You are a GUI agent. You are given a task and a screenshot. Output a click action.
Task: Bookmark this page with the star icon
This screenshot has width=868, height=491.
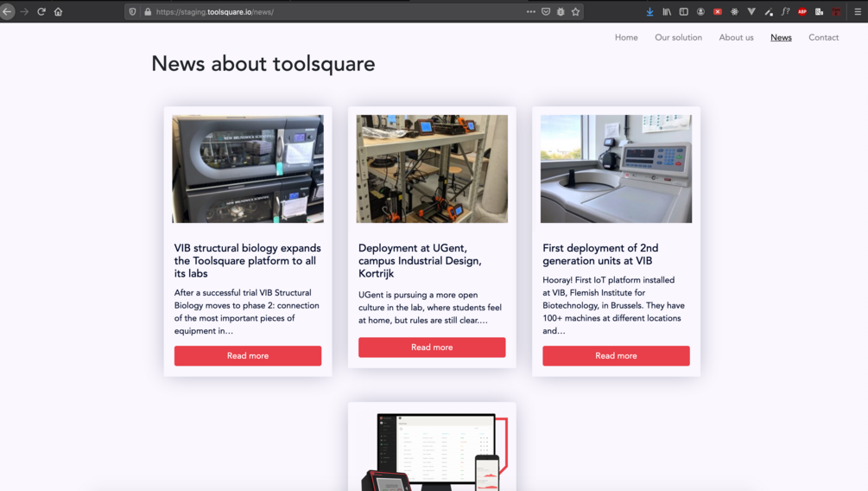tap(576, 11)
